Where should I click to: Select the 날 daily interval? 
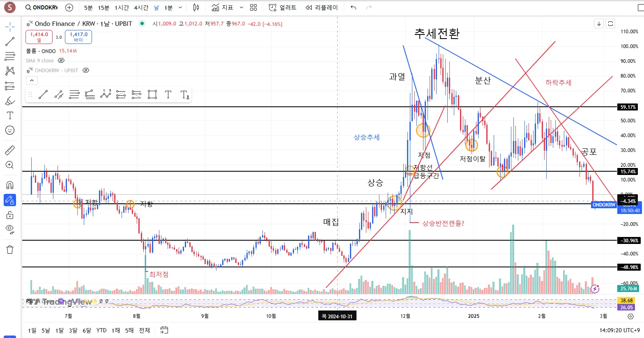point(156,7)
